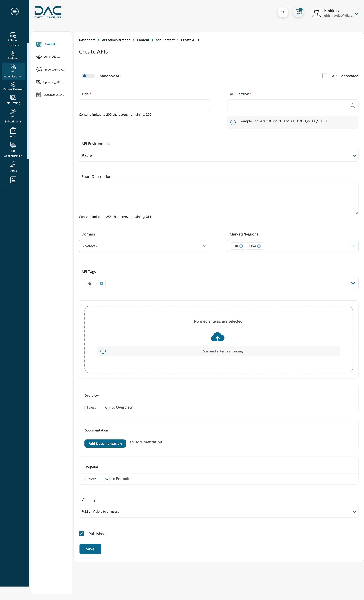
Task: Click the API Version input field
Action: pos(293,106)
